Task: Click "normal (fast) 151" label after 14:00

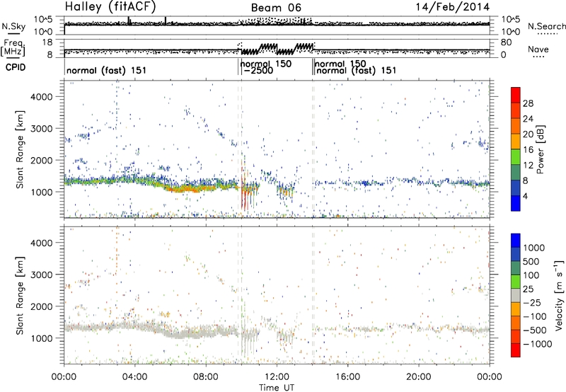Action: (357, 70)
